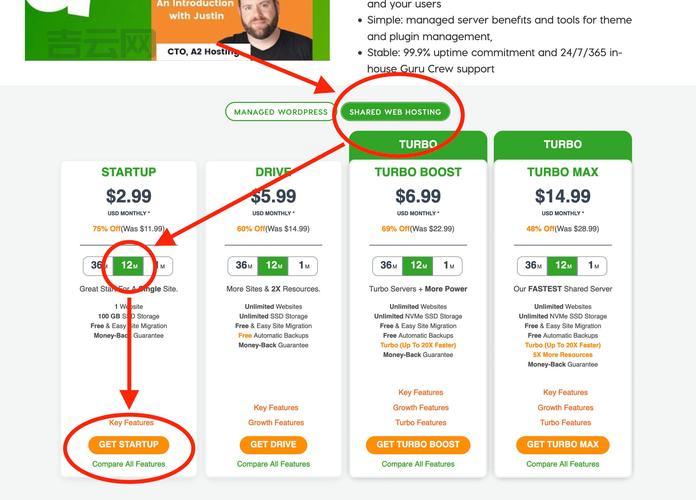Screen dimensions: 696x500
Task: Expand Key Features under Turbo Boost
Action: (x=421, y=392)
